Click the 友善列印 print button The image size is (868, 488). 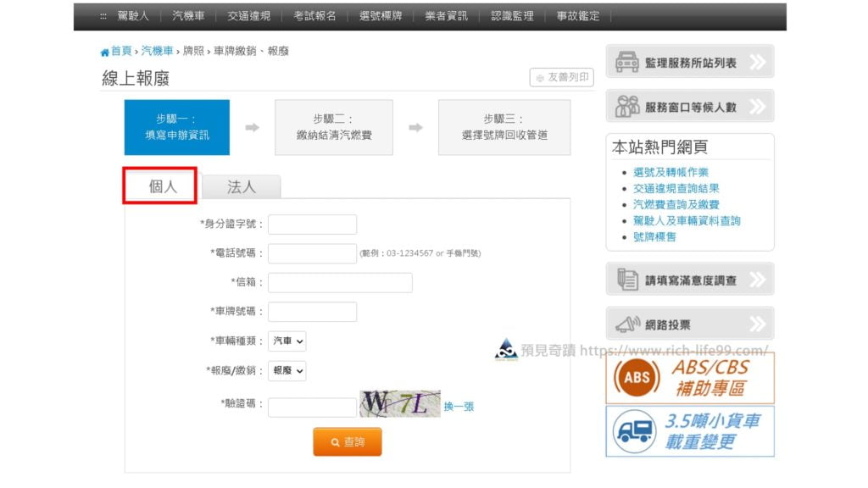point(561,77)
